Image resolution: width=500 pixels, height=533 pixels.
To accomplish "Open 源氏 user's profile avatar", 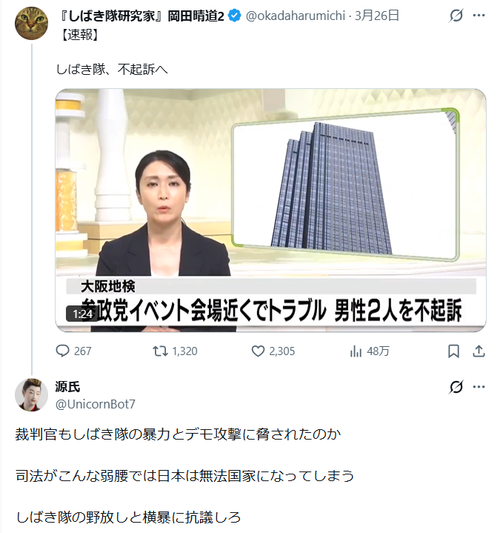I will [x=31, y=395].
